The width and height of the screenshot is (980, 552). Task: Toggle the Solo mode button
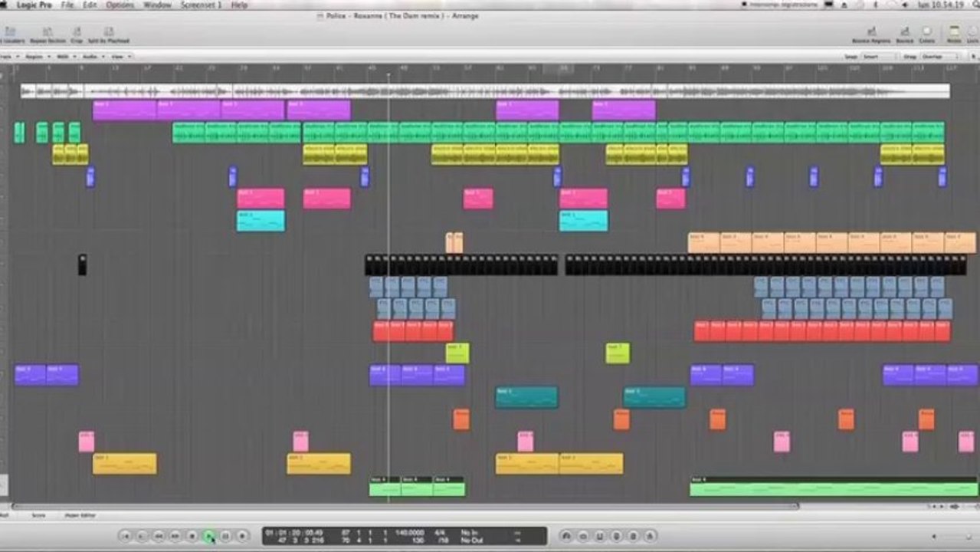pos(617,536)
